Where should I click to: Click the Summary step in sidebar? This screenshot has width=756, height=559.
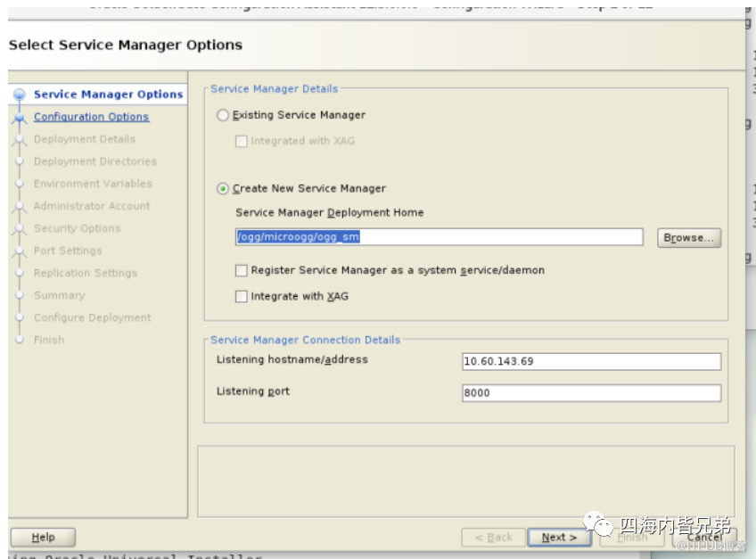pyautogui.click(x=59, y=295)
